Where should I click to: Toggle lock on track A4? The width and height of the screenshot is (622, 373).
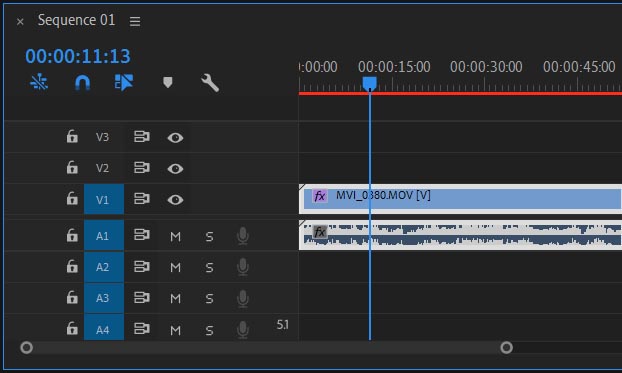click(x=72, y=329)
